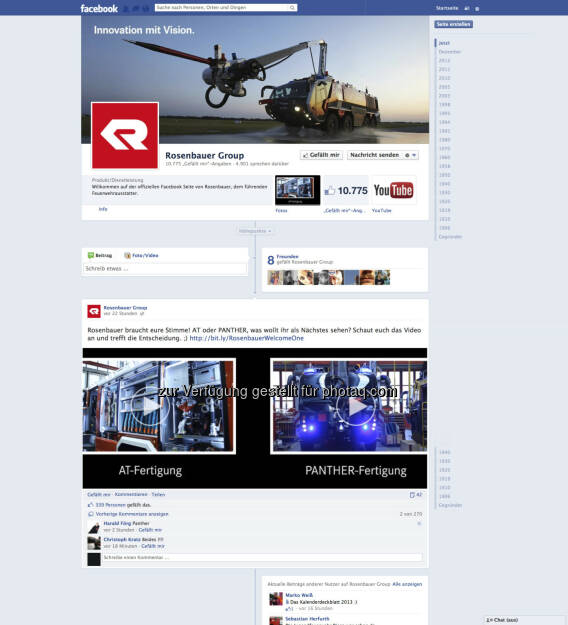The width and height of the screenshot is (568, 625).
Task: Open the Fotos tile label
Action: pyautogui.click(x=281, y=210)
